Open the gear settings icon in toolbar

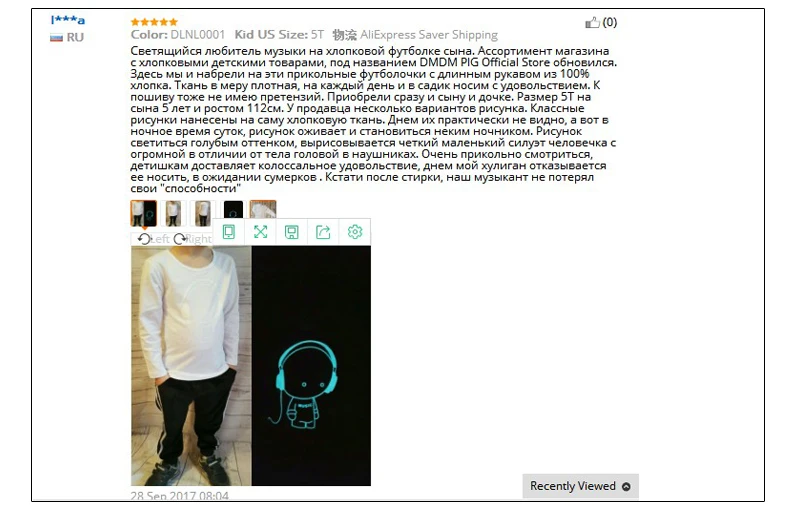pyautogui.click(x=355, y=232)
